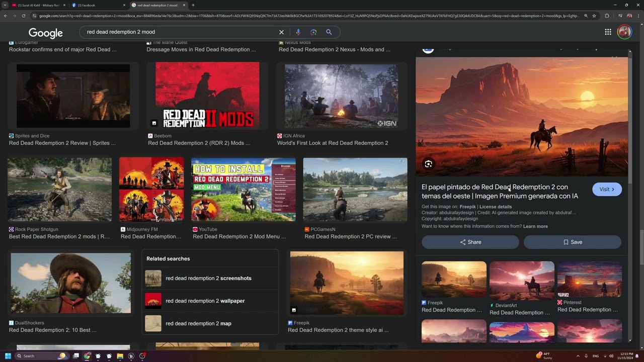Open the Google account profile picture
The width and height of the screenshot is (644, 362).
pos(624,32)
